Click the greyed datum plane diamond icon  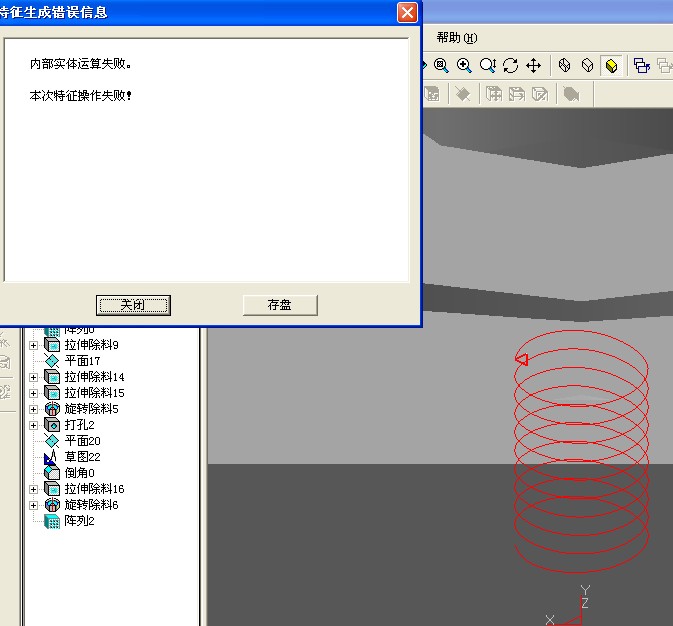[x=462, y=94]
